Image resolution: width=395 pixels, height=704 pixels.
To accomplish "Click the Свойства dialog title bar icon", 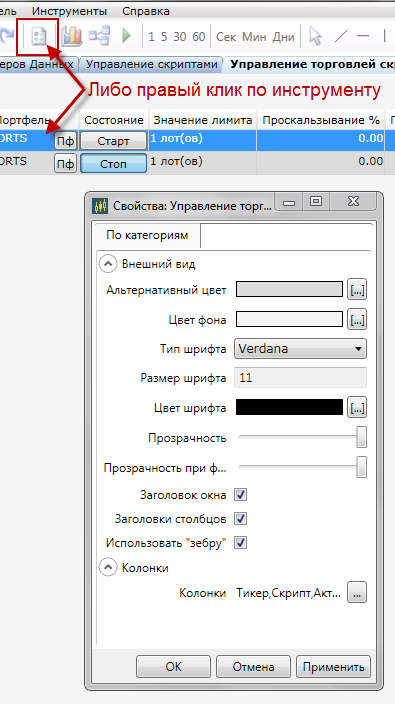I will (101, 207).
